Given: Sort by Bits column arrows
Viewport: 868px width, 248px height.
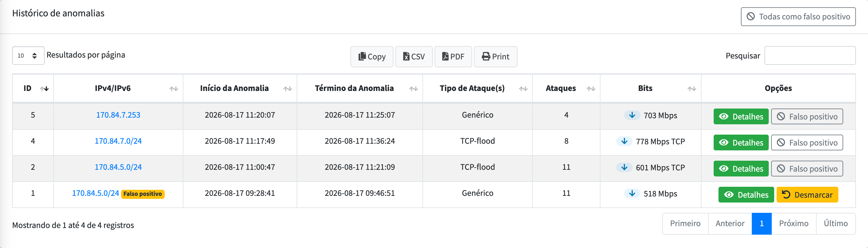Looking at the screenshot, I should point(692,89).
